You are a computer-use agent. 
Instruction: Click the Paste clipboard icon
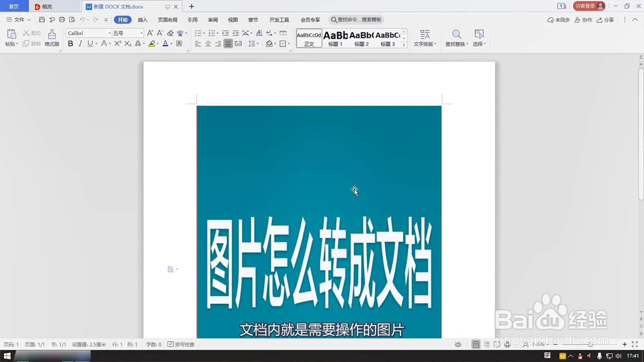pos(11,35)
